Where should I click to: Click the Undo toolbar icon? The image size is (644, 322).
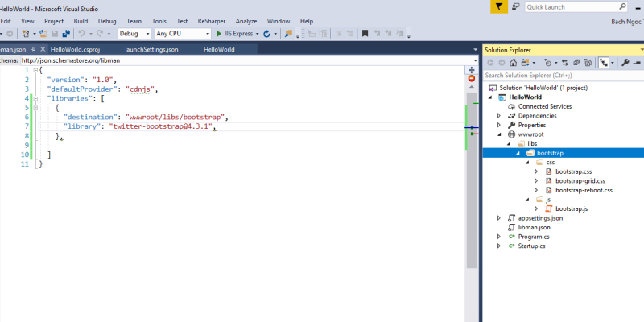tap(81, 34)
